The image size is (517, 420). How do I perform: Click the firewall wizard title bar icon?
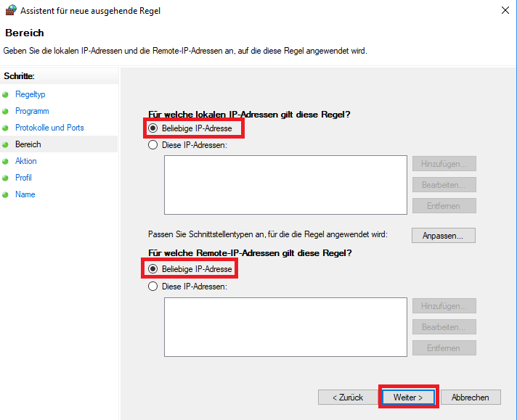coord(10,10)
